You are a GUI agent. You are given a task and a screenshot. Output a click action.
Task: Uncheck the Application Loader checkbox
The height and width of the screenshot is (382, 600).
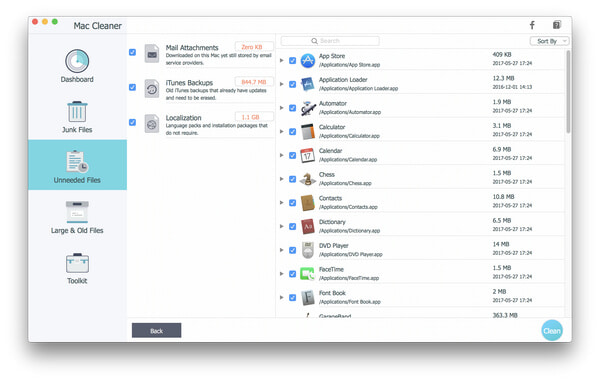(x=292, y=84)
